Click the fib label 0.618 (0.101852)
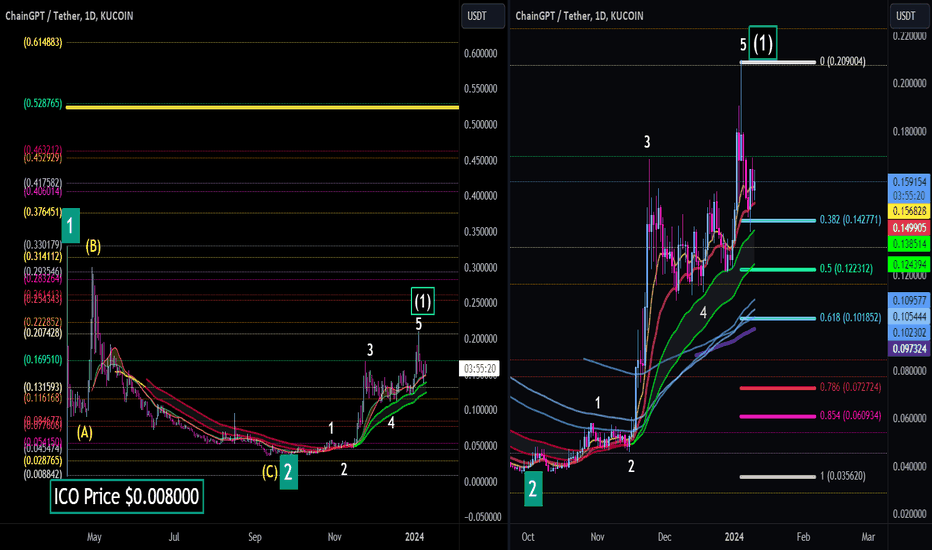This screenshot has height=550, width=932. 851,318
